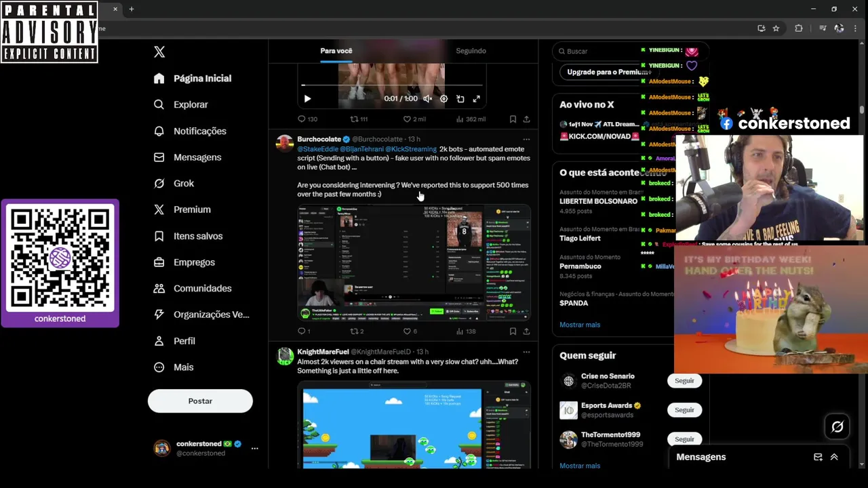This screenshot has height=488, width=868.
Task: Click Mostrar mais under Quem seguir
Action: tap(580, 466)
